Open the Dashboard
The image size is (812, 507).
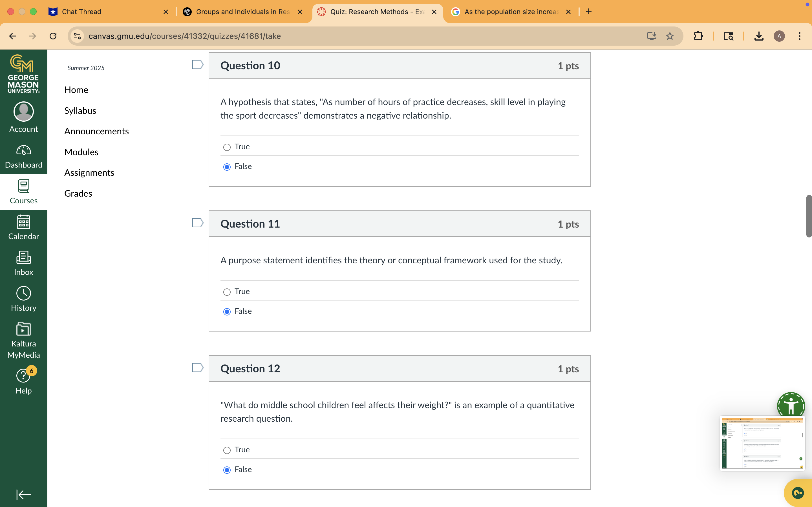point(23,155)
